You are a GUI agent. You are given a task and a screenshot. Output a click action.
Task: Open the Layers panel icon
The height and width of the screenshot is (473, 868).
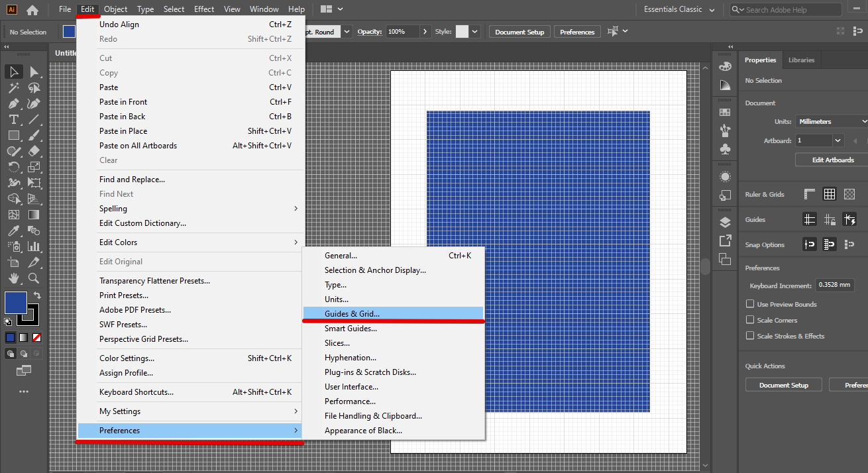click(725, 222)
